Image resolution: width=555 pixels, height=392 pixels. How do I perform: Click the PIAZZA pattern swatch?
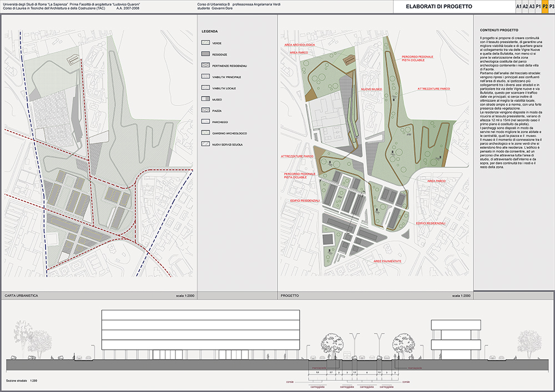206,110
